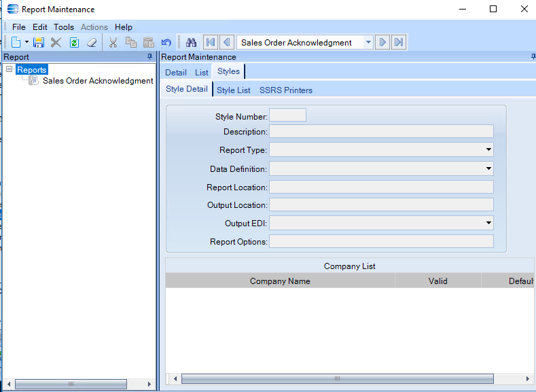Click the Cut scissors icon
The height and width of the screenshot is (392, 536).
(113, 42)
